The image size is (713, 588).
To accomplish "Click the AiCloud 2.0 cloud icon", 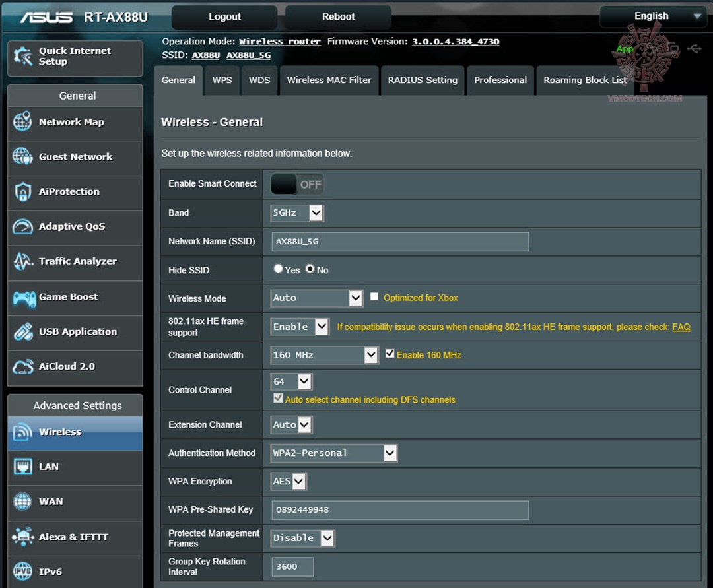I will [x=22, y=366].
